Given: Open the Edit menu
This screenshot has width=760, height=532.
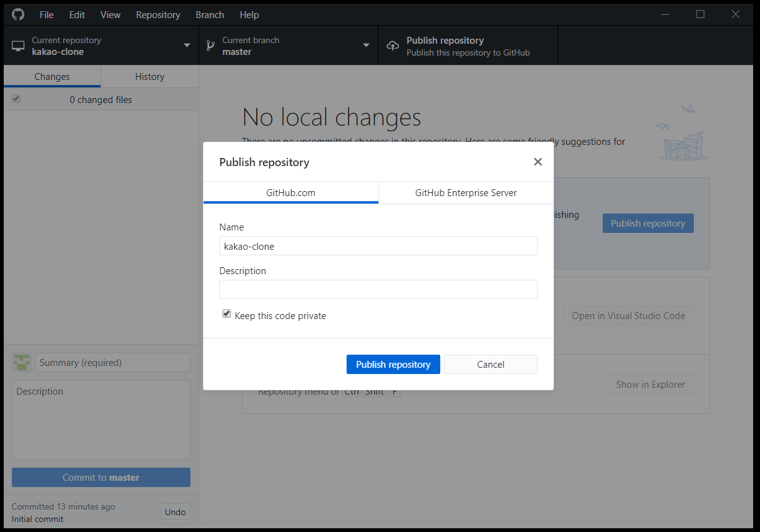Looking at the screenshot, I should 77,14.
